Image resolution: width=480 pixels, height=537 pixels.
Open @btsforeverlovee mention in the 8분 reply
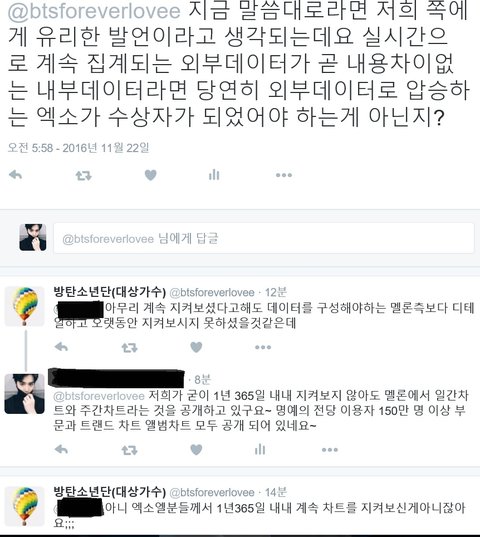click(x=99, y=396)
